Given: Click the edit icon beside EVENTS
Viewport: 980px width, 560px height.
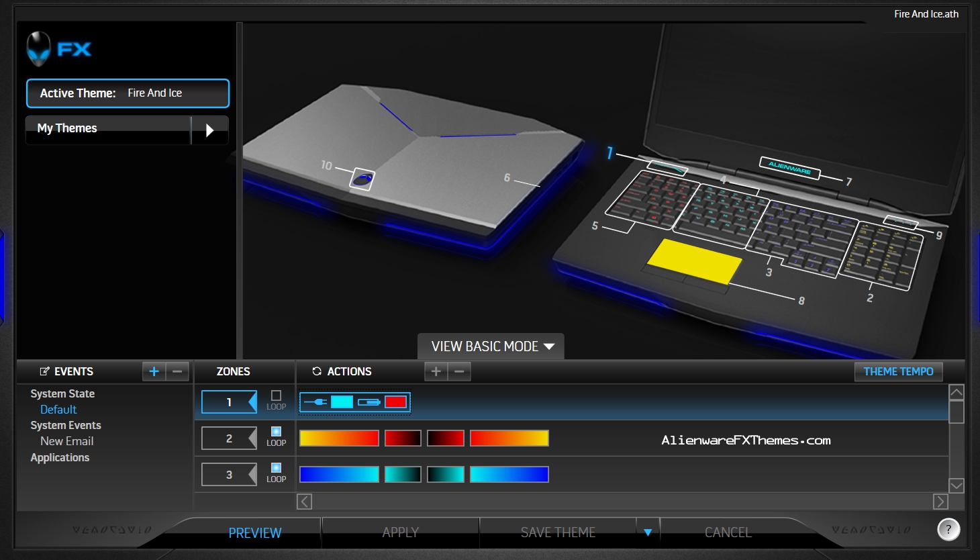Looking at the screenshot, I should click(45, 371).
